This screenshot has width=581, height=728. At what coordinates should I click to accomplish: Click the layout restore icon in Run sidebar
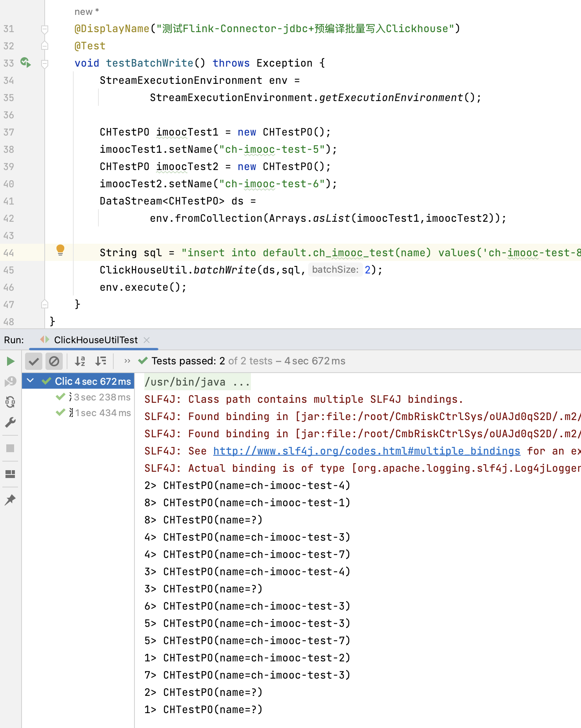point(11,474)
